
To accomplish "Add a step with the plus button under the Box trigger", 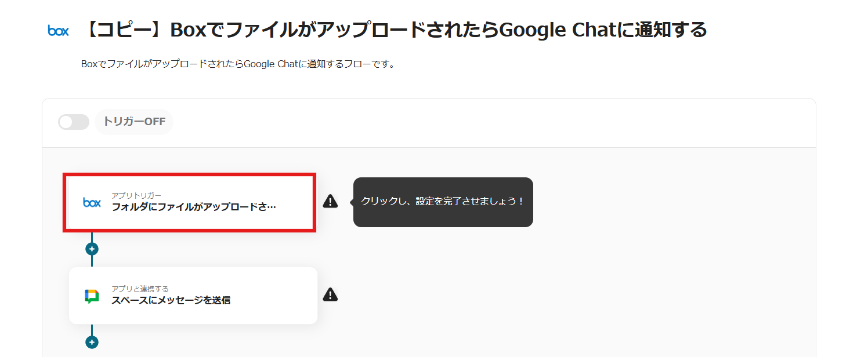I will [92, 249].
